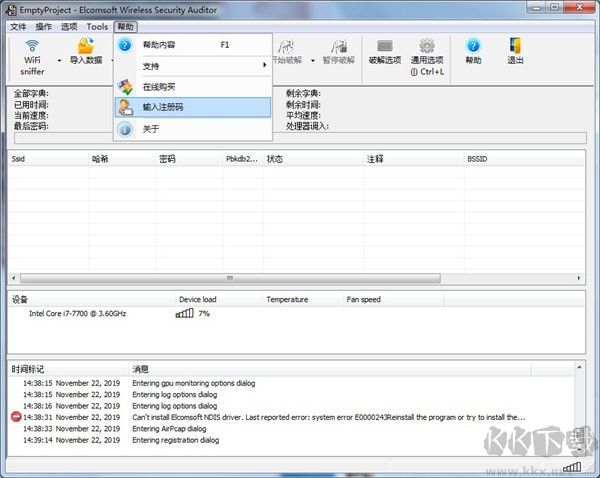Sort by 密码 column header
Viewport: 600px width, 478px height.
[189, 159]
